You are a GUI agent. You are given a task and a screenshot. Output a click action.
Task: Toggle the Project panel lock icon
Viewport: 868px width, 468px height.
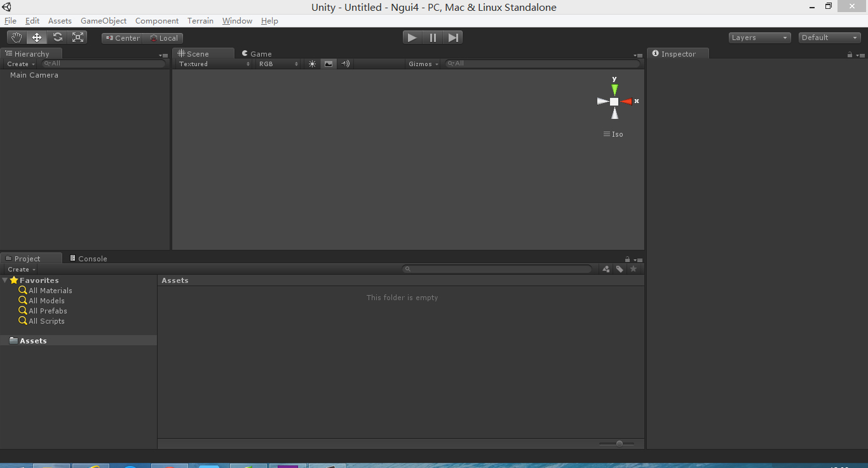628,259
